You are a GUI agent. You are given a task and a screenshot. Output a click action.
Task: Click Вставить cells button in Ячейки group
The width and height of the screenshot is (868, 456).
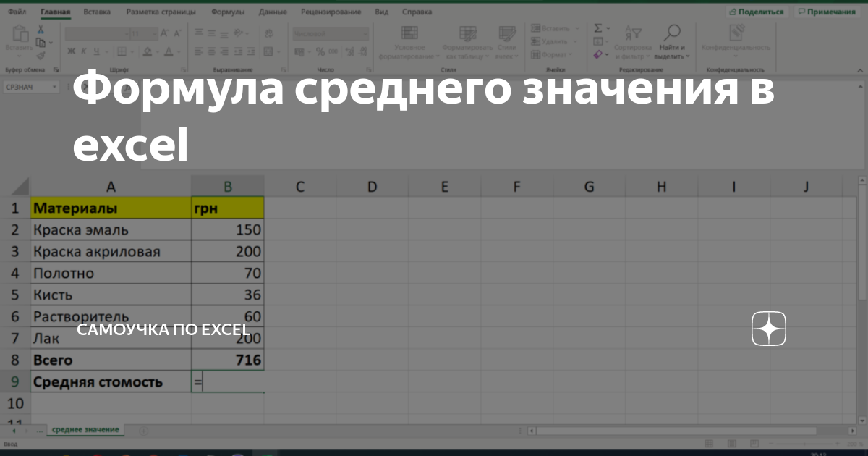tap(555, 28)
